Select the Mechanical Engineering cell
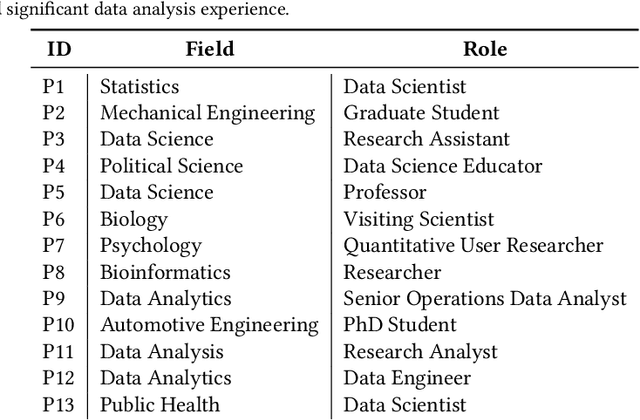 click(x=207, y=113)
